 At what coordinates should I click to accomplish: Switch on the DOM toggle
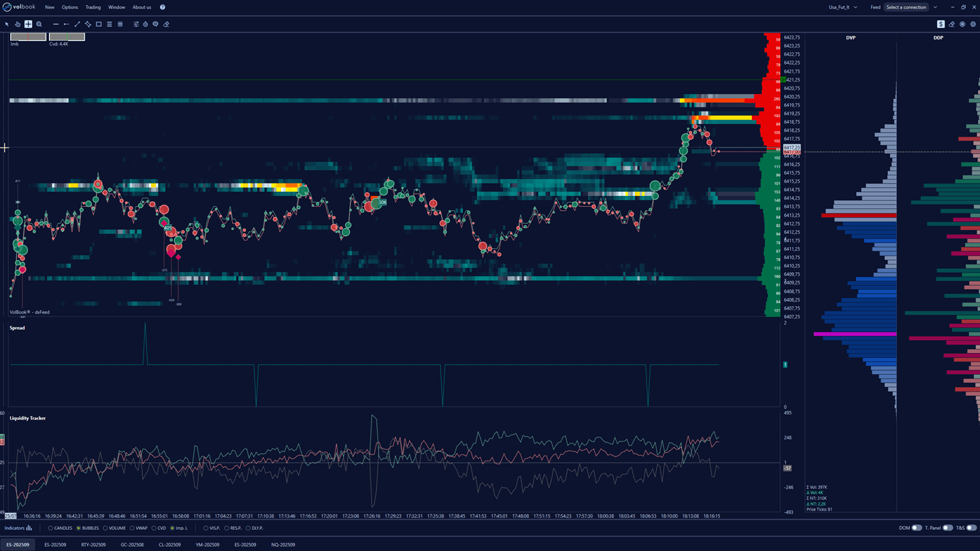(916, 528)
